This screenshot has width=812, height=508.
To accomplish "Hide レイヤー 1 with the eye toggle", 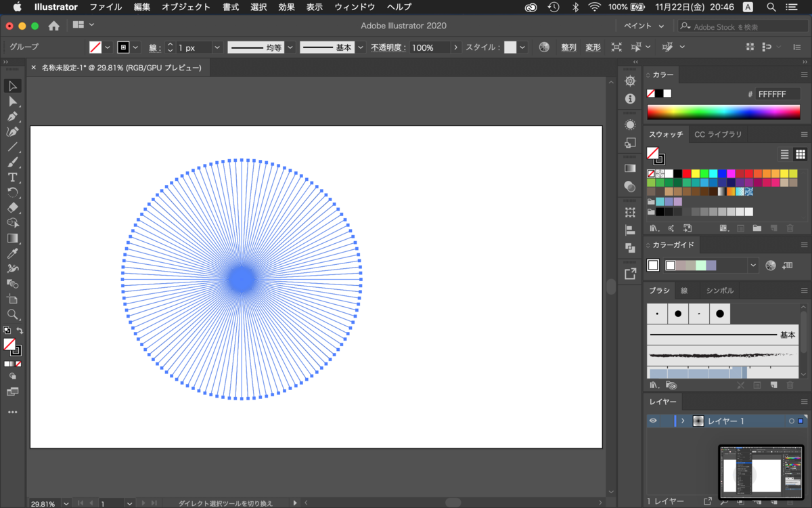I will point(652,421).
